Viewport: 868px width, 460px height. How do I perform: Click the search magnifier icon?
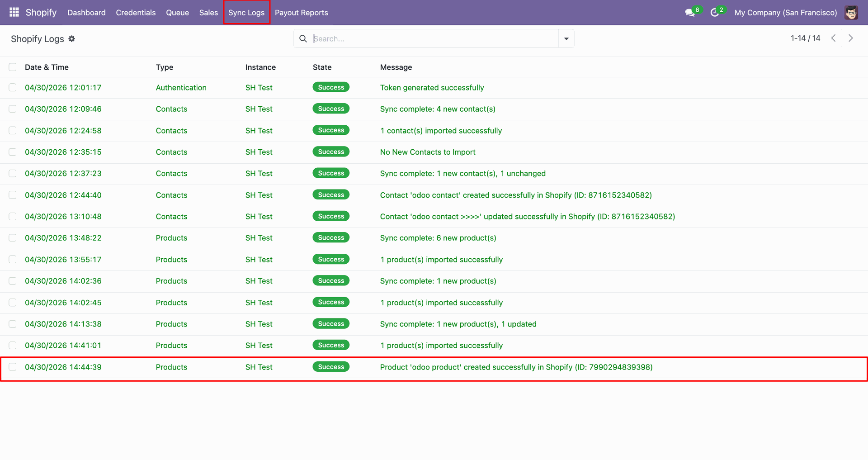(303, 39)
